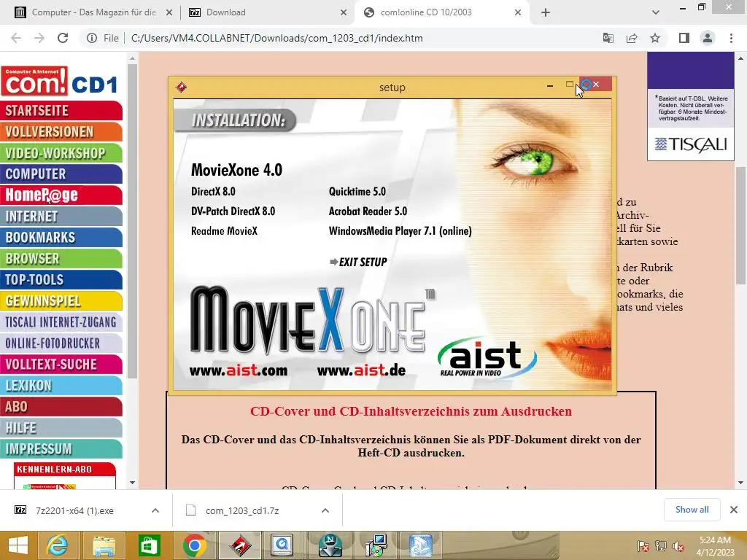Launch Internet Explorer from taskbar
This screenshot has width=747, height=560.
pos(57,545)
